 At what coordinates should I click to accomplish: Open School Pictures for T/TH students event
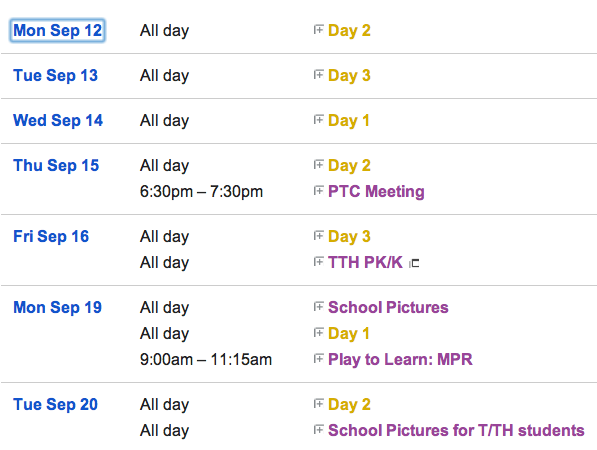(x=456, y=431)
